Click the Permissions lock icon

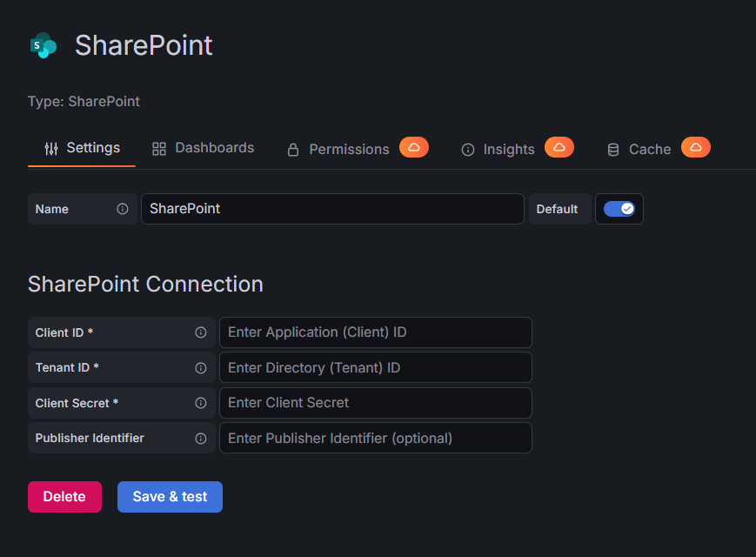293,150
